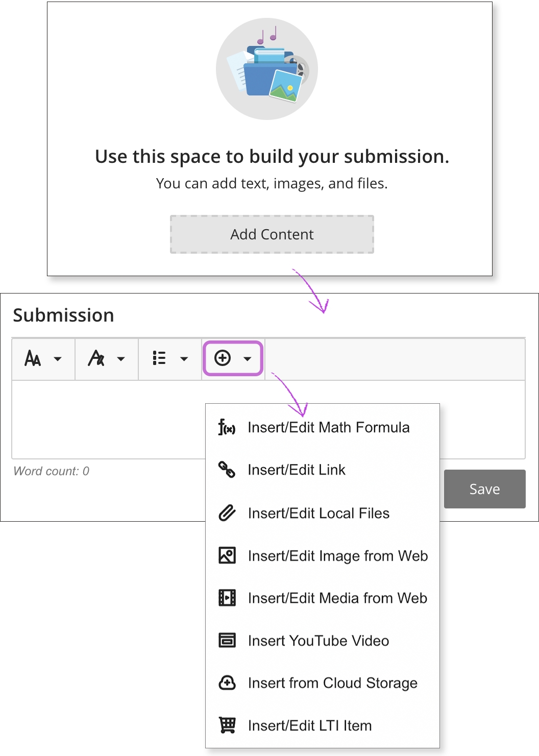Expand the text size dropdown arrow
539x756 pixels.
point(58,359)
